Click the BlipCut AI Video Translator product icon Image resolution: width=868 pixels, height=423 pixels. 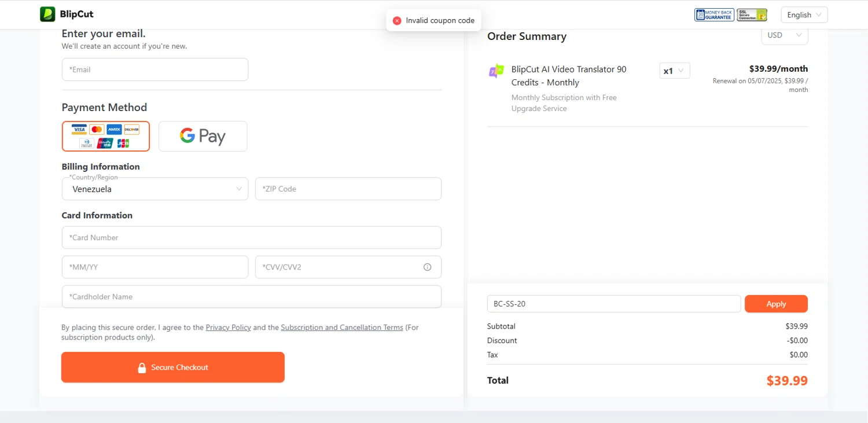pos(496,71)
